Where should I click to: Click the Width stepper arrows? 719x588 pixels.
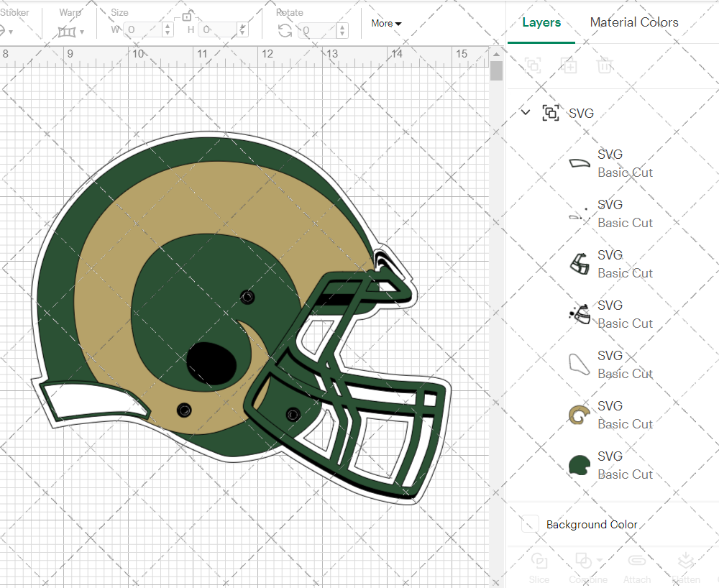[x=168, y=30]
